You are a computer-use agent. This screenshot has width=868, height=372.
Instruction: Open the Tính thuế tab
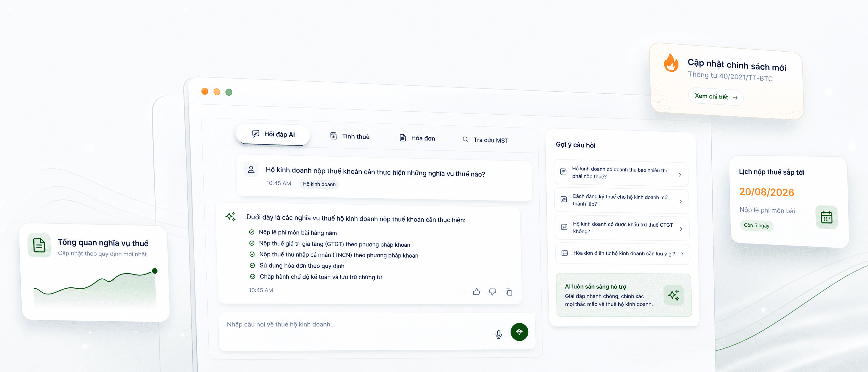(x=350, y=136)
